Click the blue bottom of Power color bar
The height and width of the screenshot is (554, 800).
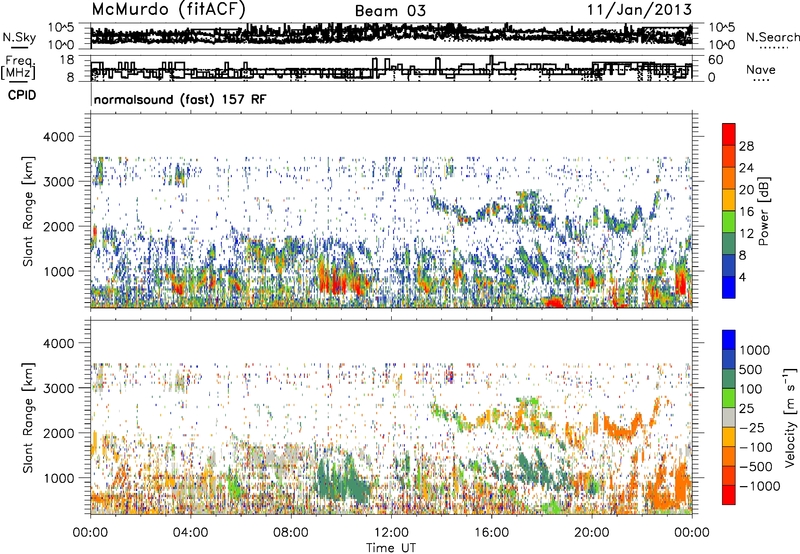tap(729, 287)
